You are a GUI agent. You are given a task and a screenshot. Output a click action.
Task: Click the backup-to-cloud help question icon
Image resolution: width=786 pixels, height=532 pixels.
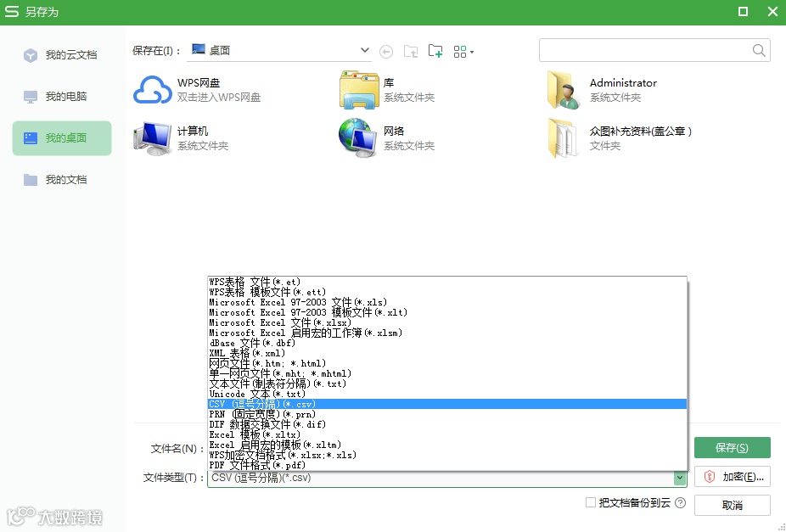(x=680, y=502)
